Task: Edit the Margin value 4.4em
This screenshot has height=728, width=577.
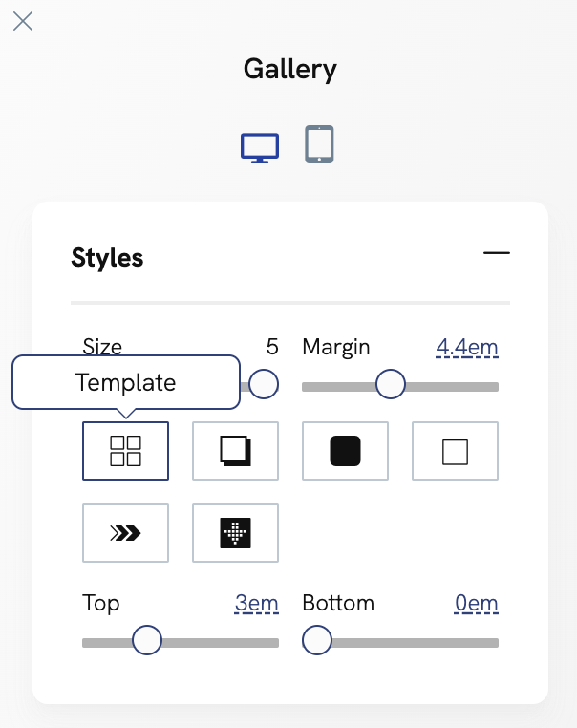Action: [467, 348]
